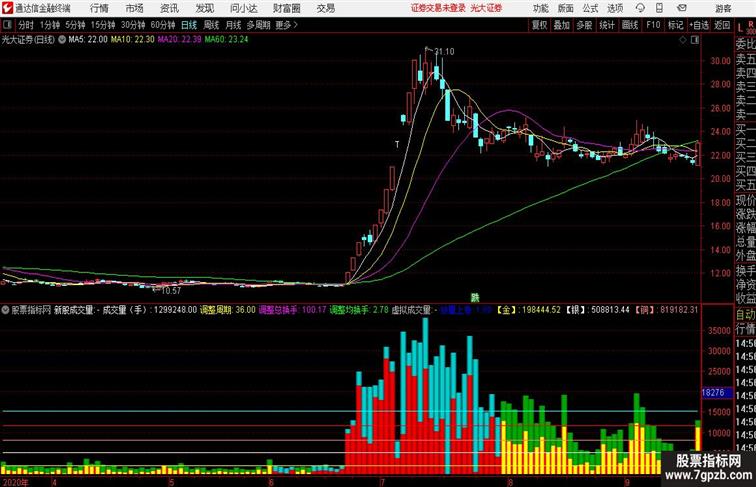Click the 画线 drawing tools button
Image resolution: width=756 pixels, height=487 pixels.
(x=630, y=25)
